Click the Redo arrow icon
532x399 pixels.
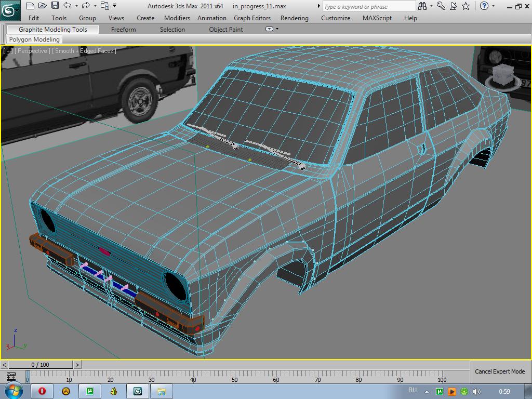[86, 6]
